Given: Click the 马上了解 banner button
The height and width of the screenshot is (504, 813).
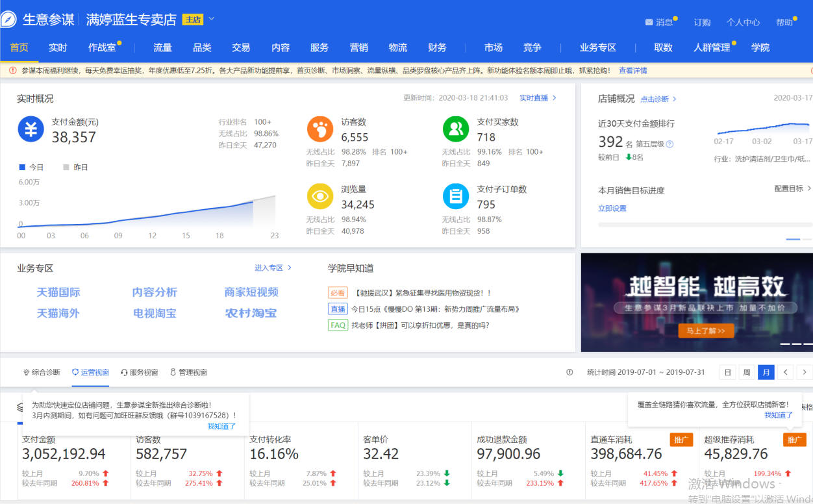Looking at the screenshot, I should click(x=706, y=331).
